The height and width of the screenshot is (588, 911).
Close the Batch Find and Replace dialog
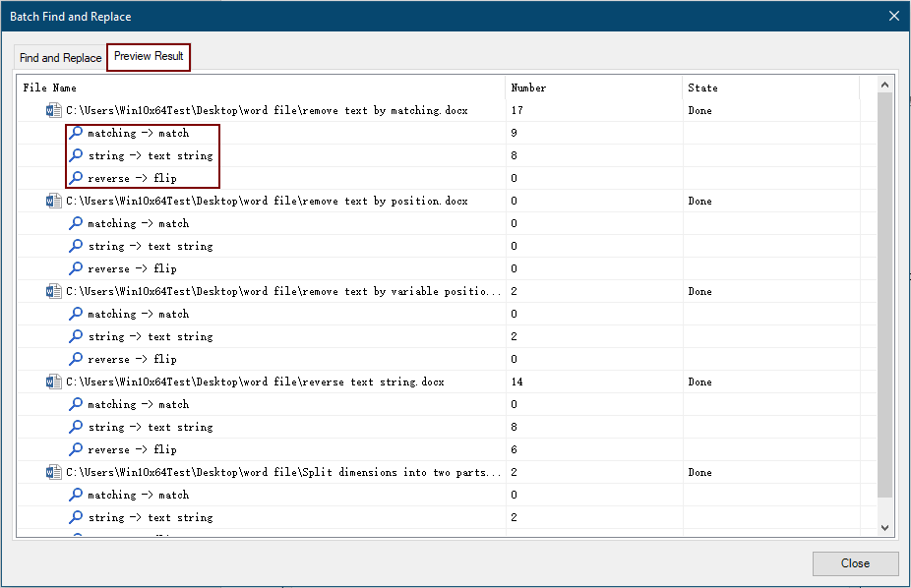pos(855,563)
